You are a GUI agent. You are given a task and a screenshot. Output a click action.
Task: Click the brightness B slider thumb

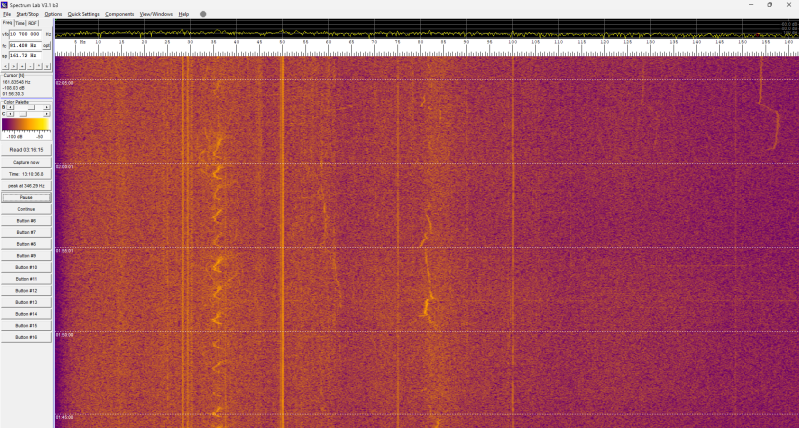31,108
